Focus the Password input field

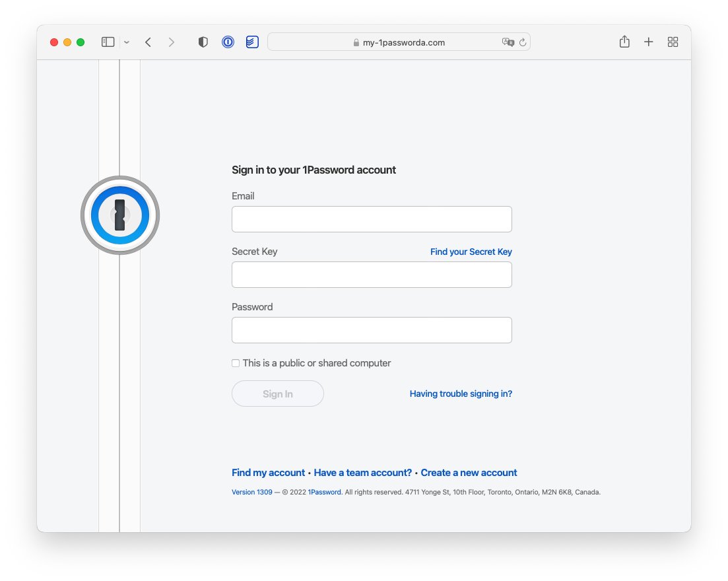tap(372, 330)
